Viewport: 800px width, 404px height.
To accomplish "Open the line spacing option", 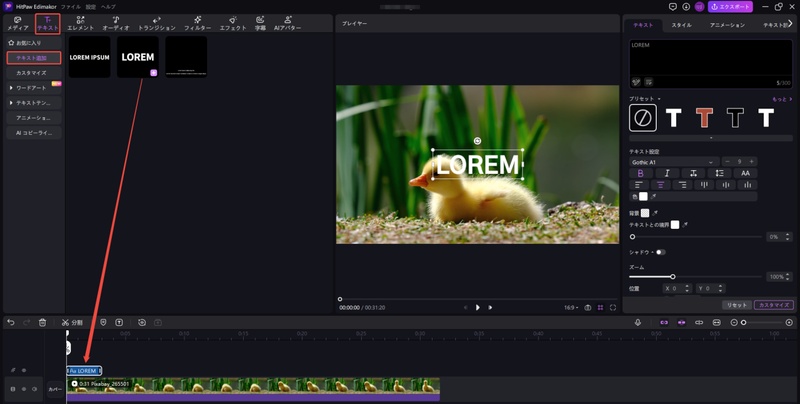I will [x=719, y=173].
